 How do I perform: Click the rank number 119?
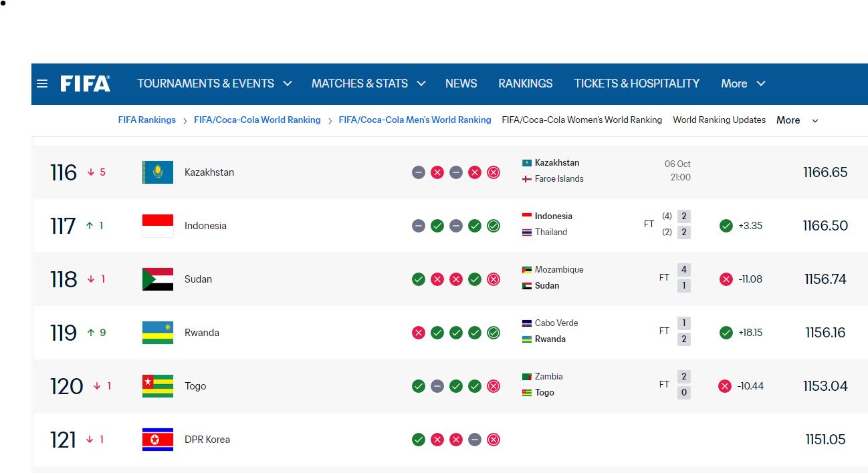pyautogui.click(x=64, y=333)
